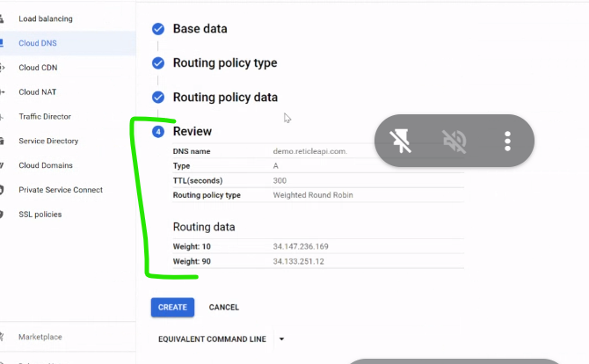Viewport: 589px width, 364px height.
Task: Click the Service Directory sidebar icon
Action: tap(2, 141)
